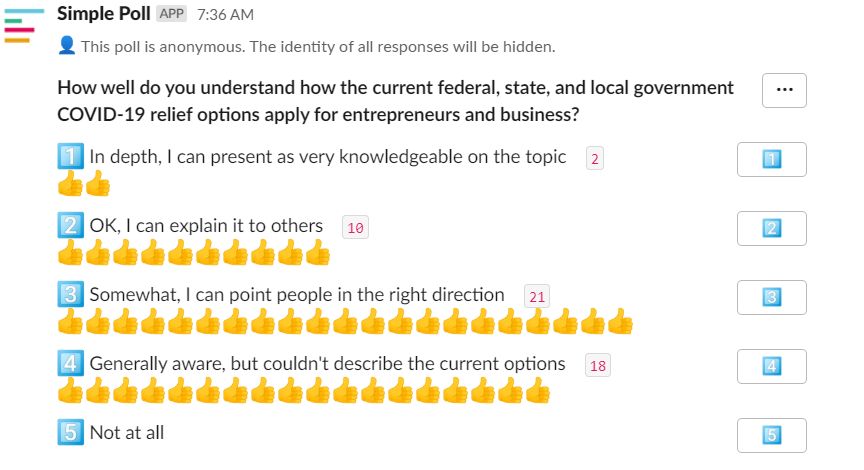Screen dimensions: 864x470
Task: Cast vote with the number 3 button
Action: click(x=771, y=297)
